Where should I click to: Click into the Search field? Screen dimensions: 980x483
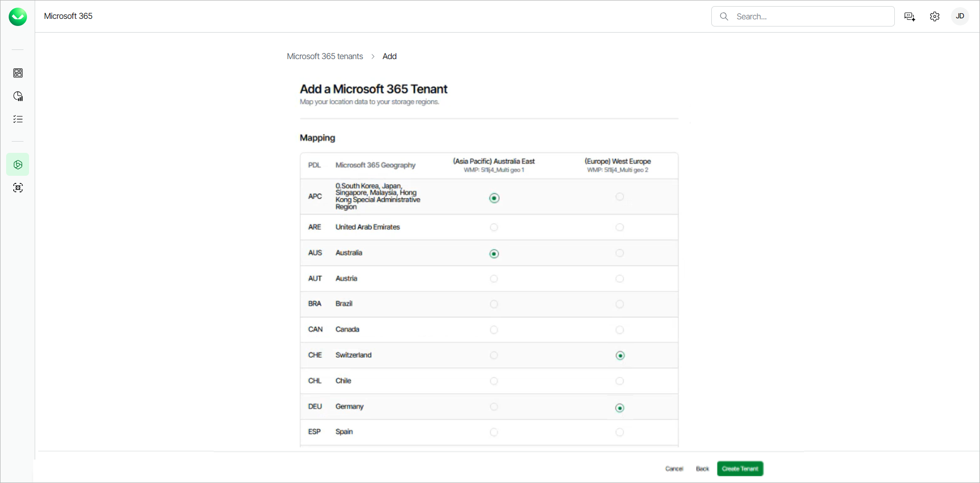tap(811, 16)
